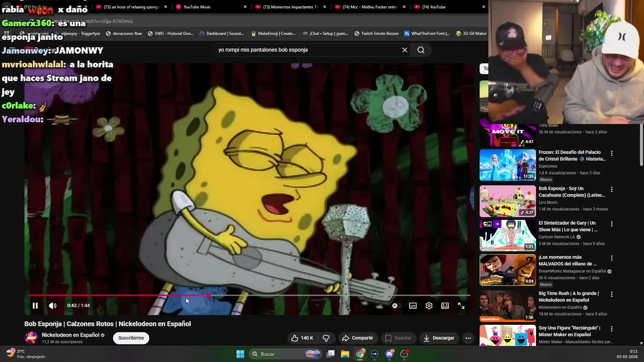Click the Guardar save button
The image size is (644, 362).
(398, 338)
